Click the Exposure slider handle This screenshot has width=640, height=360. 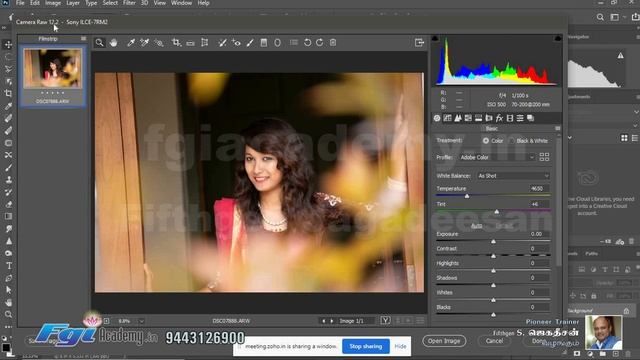(493, 241)
